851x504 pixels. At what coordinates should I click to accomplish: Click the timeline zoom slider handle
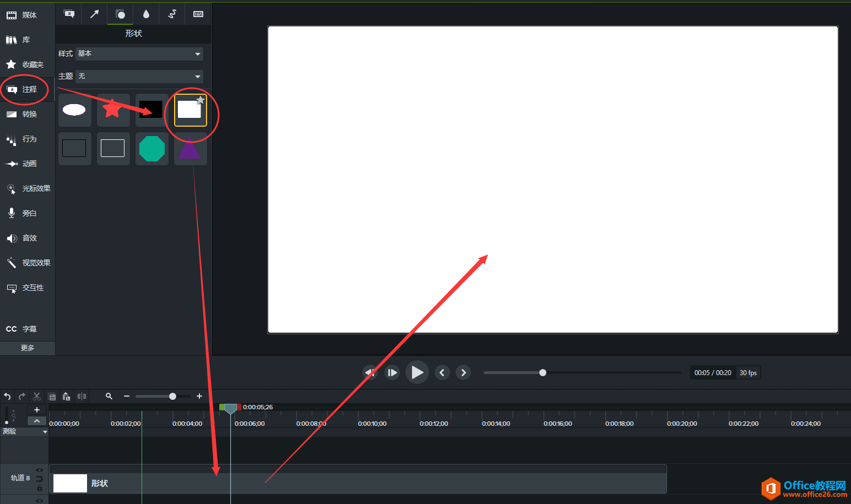point(172,396)
